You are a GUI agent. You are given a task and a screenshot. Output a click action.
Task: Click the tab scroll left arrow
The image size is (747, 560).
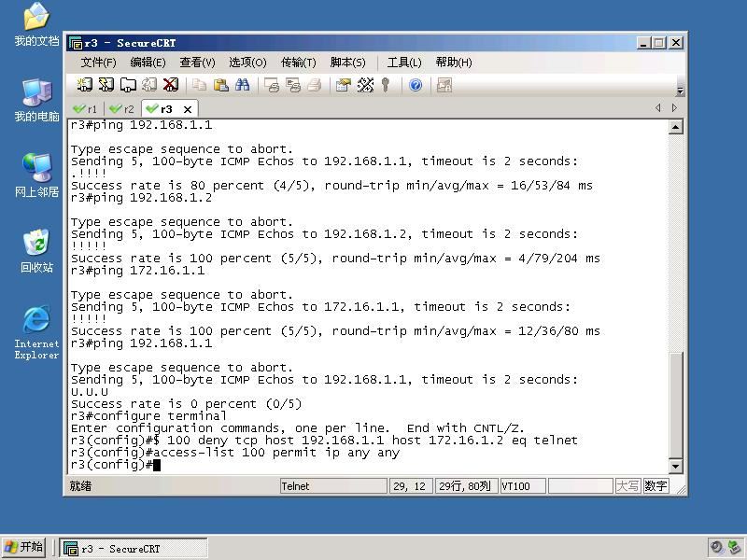pyautogui.click(x=658, y=107)
